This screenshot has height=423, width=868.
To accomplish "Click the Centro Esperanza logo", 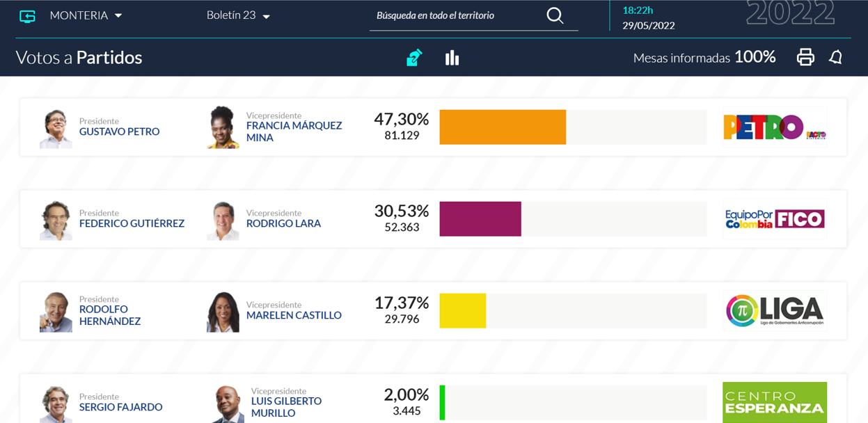I will point(775,402).
